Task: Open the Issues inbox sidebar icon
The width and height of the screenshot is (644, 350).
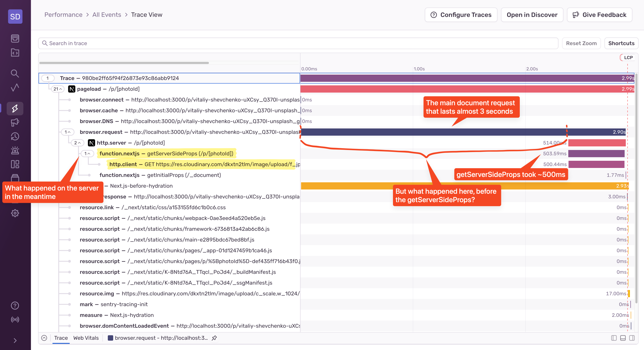Action: (x=15, y=38)
